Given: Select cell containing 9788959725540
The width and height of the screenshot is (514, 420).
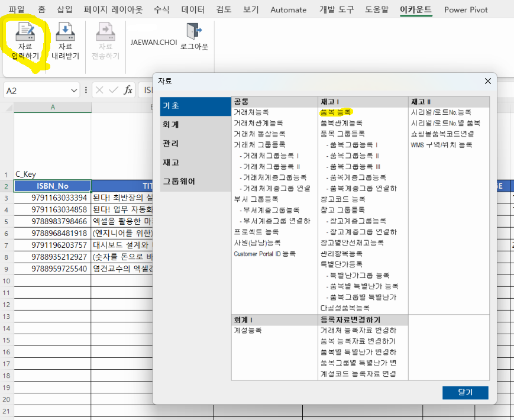Looking at the screenshot, I should (53, 269).
